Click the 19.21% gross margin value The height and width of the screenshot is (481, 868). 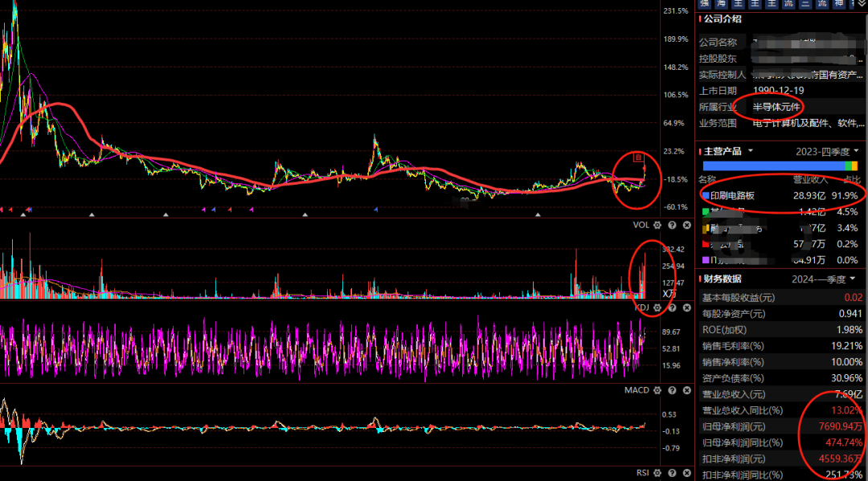846,346
